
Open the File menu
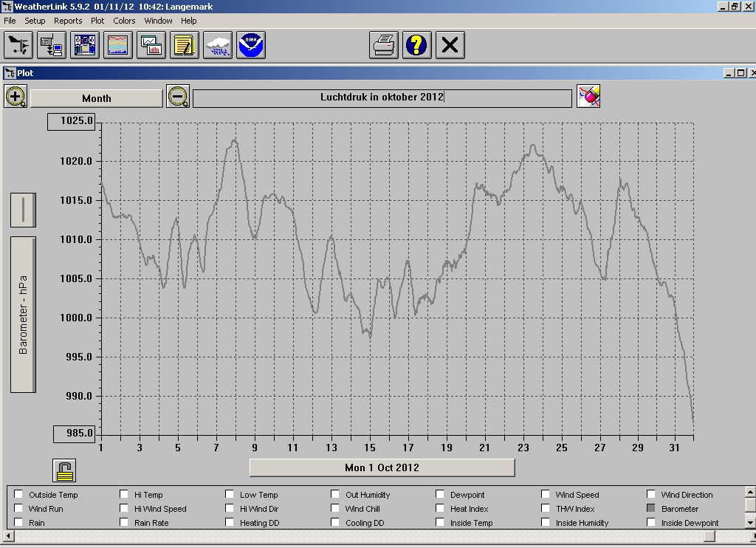(10, 21)
